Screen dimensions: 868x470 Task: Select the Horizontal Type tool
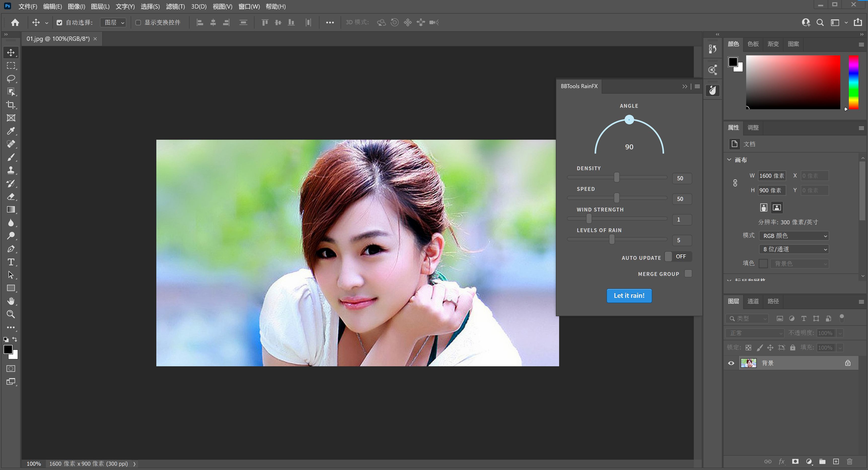tap(11, 262)
